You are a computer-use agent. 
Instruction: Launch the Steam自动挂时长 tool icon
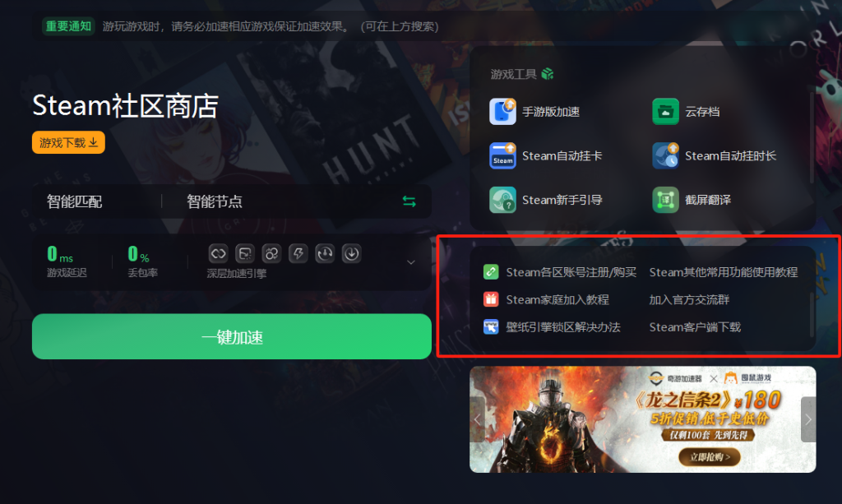pos(665,155)
